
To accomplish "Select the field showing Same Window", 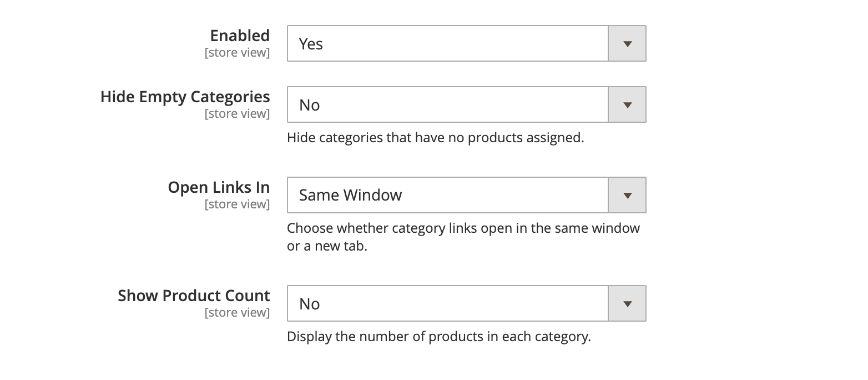I will click(447, 195).
